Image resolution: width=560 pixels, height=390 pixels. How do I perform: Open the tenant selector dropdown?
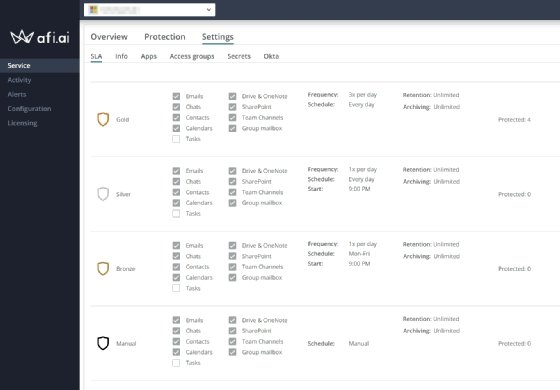pos(149,10)
